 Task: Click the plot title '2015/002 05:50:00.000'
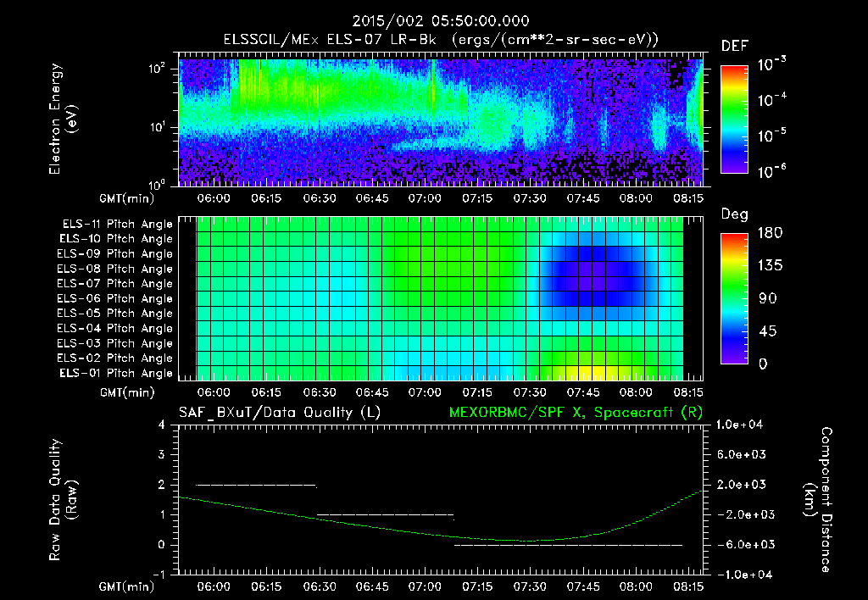(x=441, y=21)
